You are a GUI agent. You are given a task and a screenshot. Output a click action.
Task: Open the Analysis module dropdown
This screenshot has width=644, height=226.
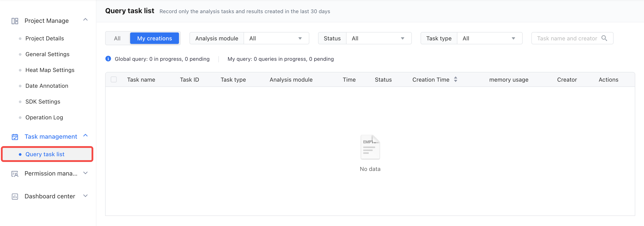coord(276,38)
